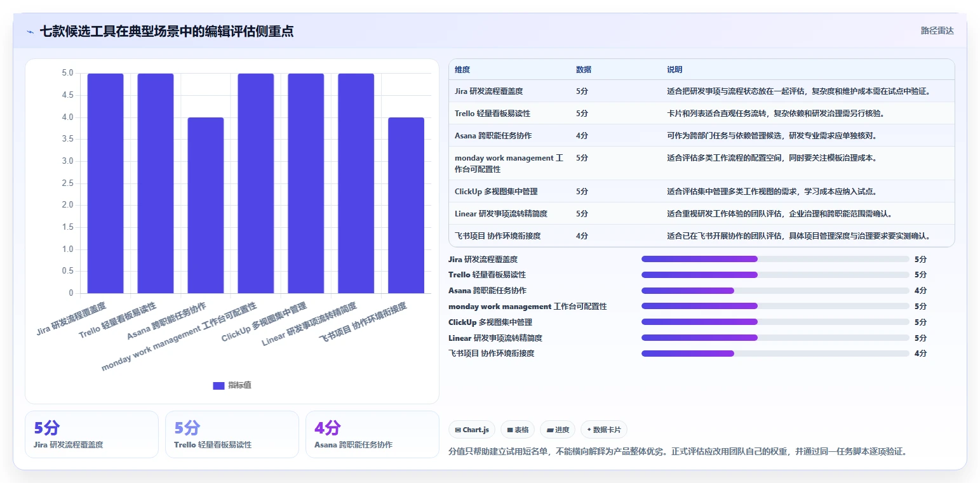The height and width of the screenshot is (483, 980).
Task: Click the description starting 卡片和列表适合直观任务流转
Action: (x=776, y=114)
